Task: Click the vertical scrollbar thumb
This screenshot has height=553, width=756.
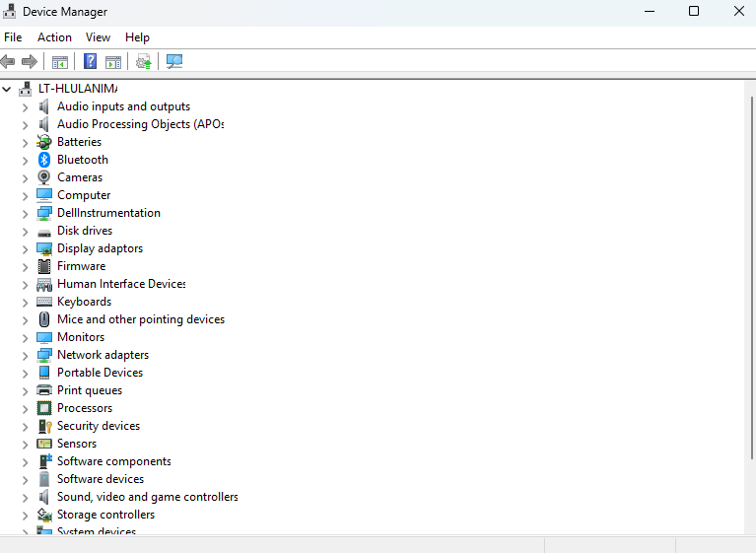Action: click(x=751, y=278)
